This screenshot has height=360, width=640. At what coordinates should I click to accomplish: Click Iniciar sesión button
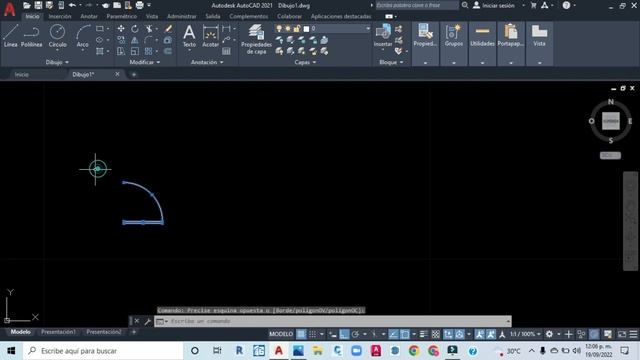pyautogui.click(x=494, y=5)
